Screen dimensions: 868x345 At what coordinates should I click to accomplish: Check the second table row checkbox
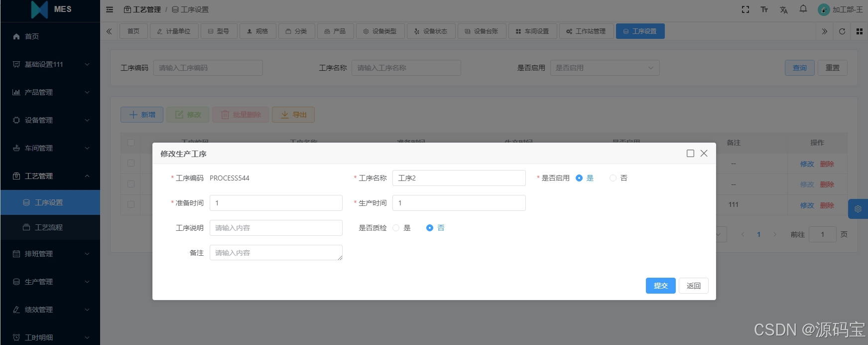131,184
